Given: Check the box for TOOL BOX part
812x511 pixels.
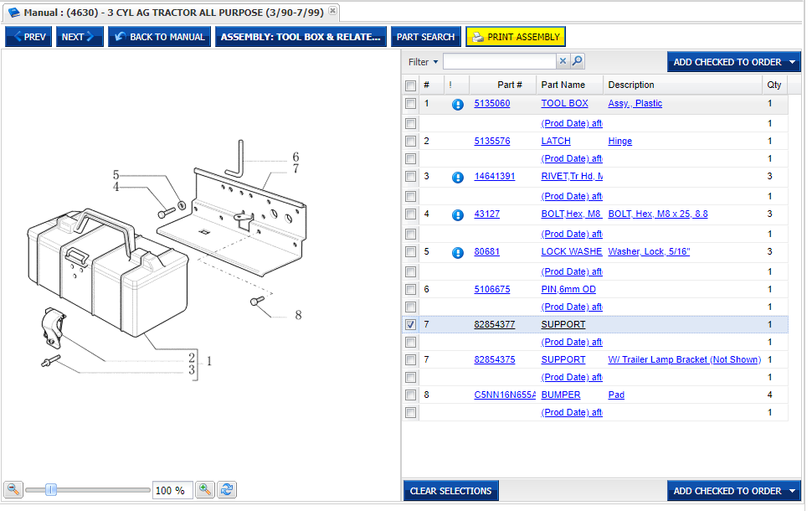Looking at the screenshot, I should (410, 104).
